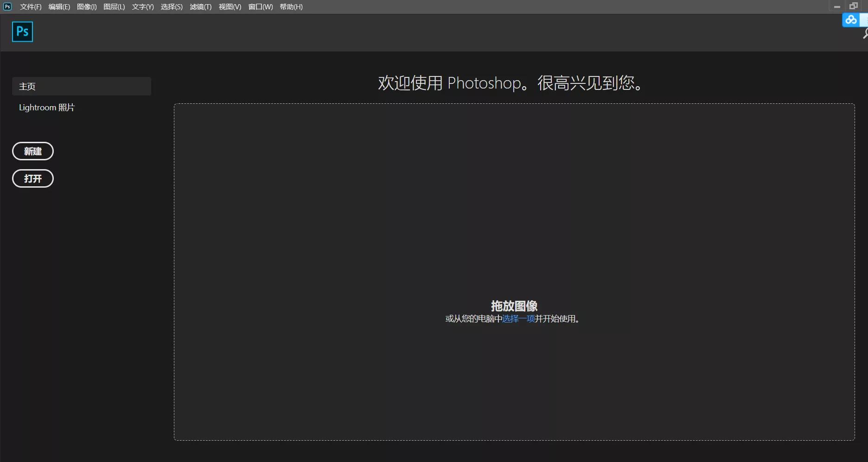This screenshot has height=462, width=868.
Task: Open the 编辑(E) menu
Action: [59, 7]
